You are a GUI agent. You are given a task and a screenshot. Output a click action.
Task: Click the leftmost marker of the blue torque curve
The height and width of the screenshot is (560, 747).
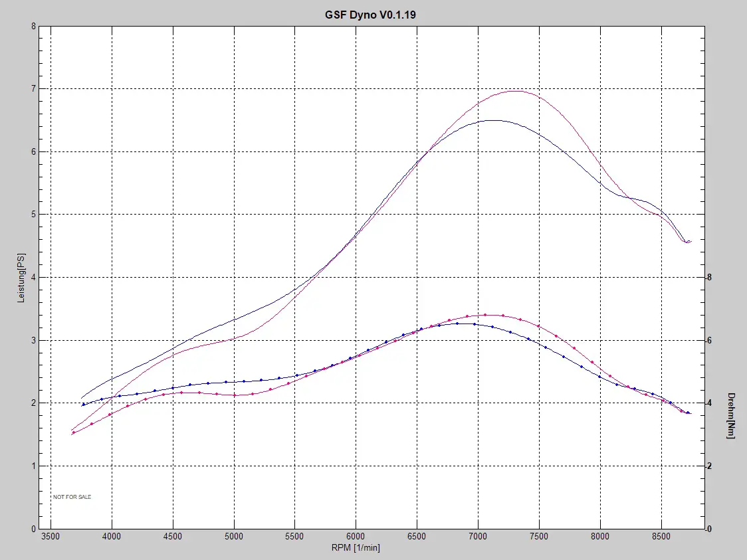pyautogui.click(x=84, y=405)
